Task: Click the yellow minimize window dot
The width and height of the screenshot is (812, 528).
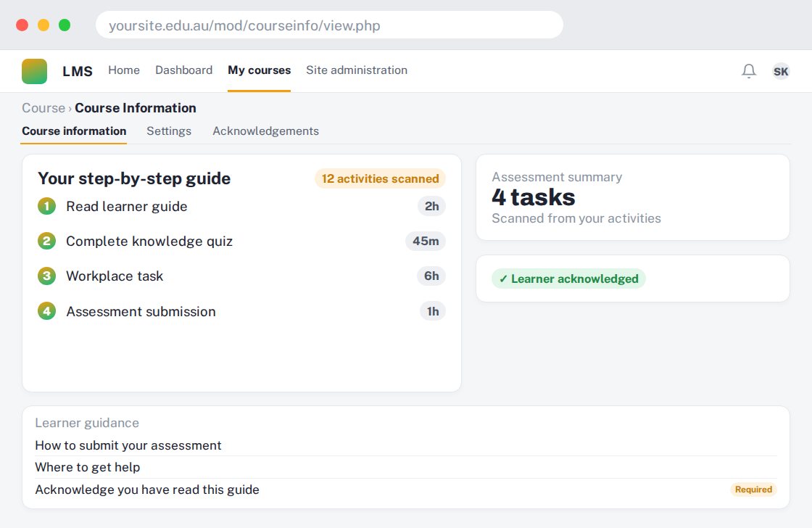Action: coord(43,25)
